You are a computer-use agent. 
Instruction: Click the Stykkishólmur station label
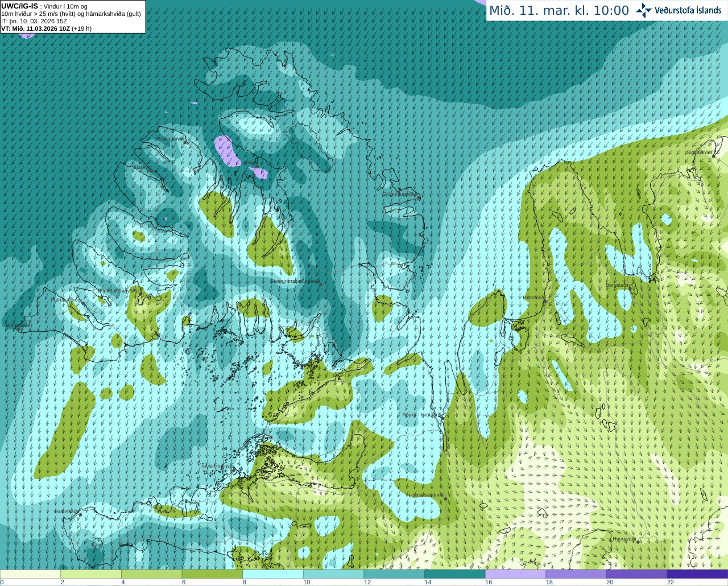tap(217, 466)
